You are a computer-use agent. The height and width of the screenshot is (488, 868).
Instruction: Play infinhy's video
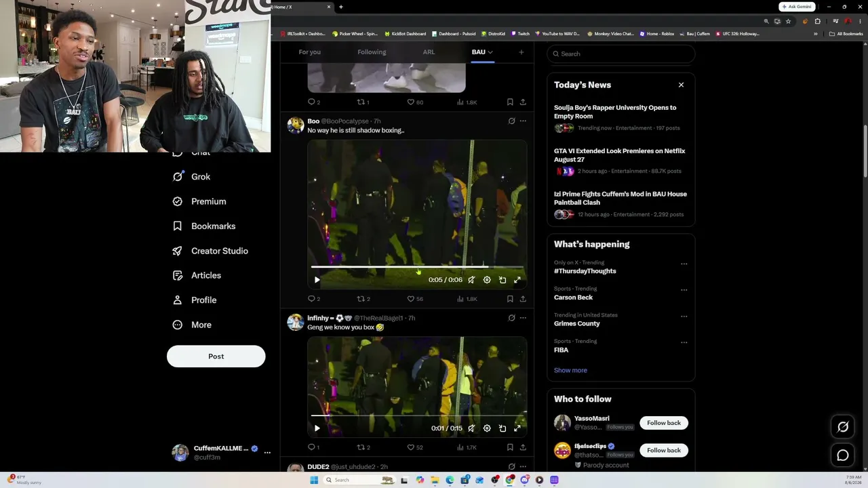317,428
